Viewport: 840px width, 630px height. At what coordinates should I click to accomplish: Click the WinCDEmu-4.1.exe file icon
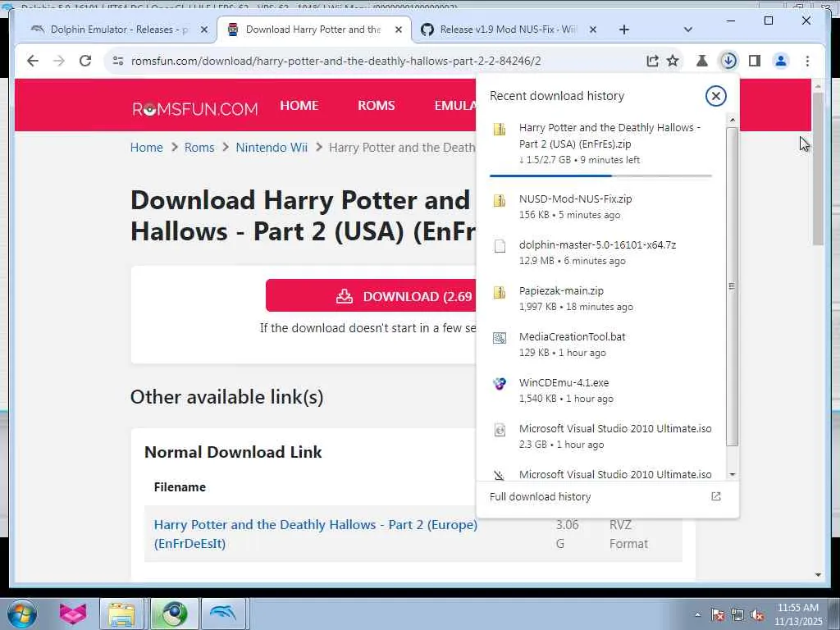point(500,384)
